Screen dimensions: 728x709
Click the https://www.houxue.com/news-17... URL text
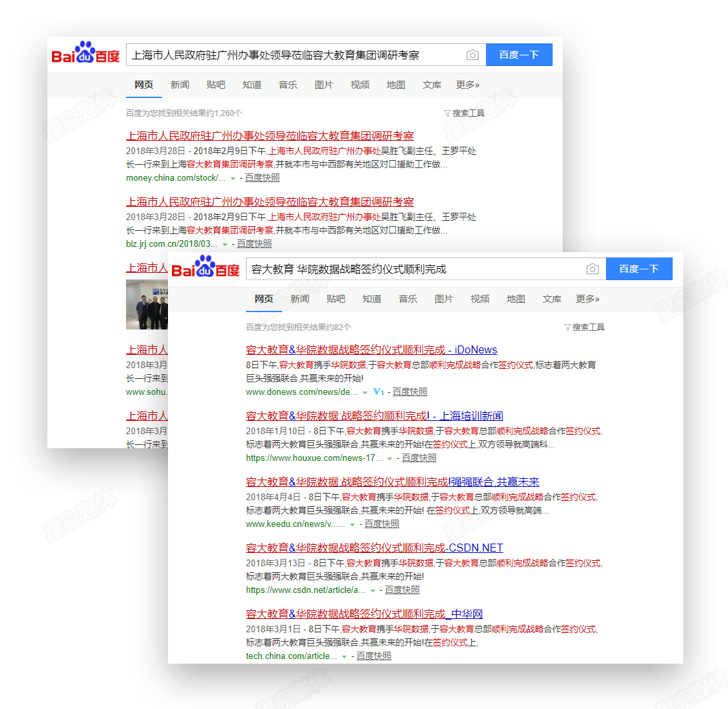click(x=314, y=458)
